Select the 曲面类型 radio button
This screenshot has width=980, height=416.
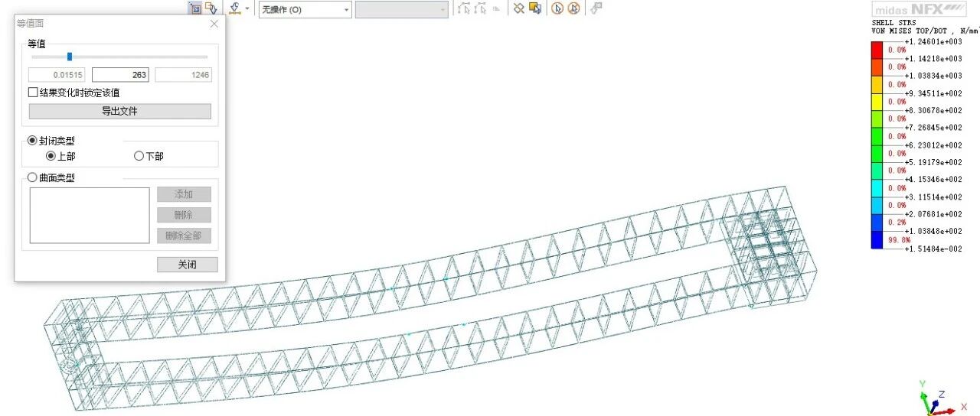(x=32, y=177)
